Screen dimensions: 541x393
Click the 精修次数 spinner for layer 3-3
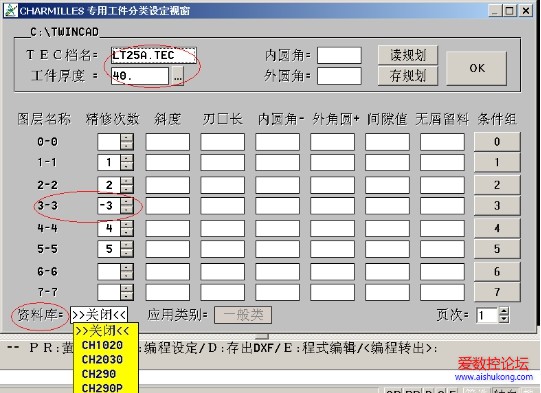127,206
